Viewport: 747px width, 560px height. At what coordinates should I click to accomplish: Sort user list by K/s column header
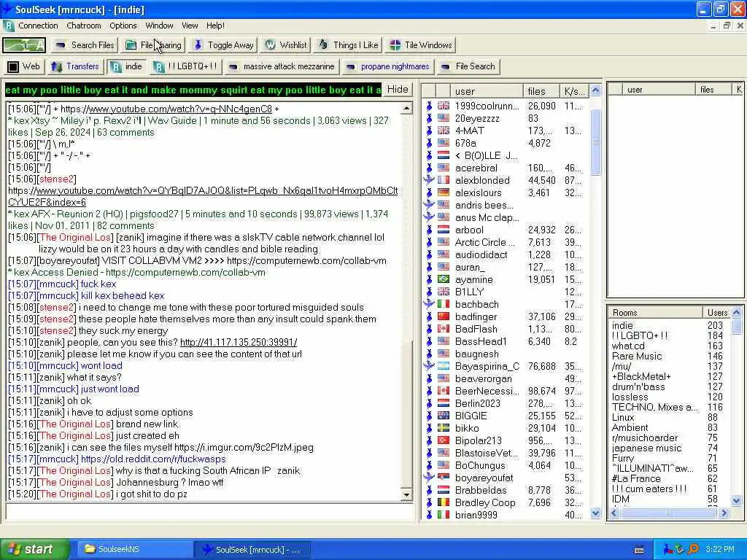coord(574,91)
